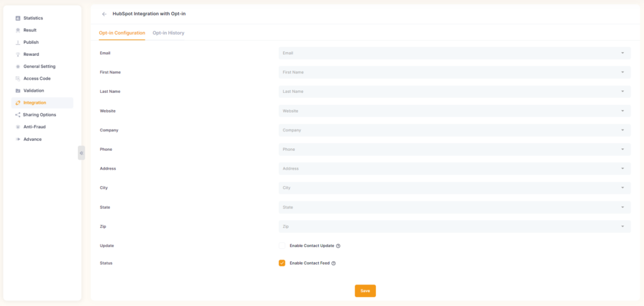
Task: Click the Update row label
Action: (107, 246)
